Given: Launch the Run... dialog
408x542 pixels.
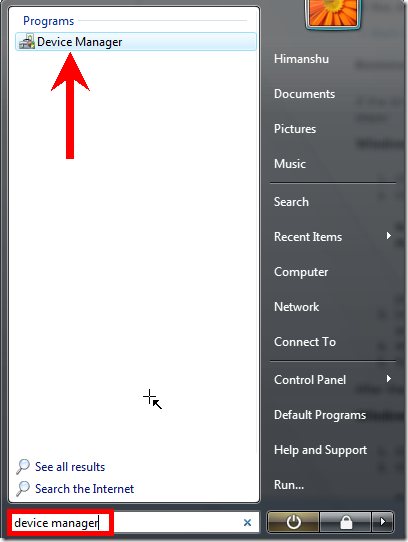Looking at the screenshot, I should coord(289,485).
